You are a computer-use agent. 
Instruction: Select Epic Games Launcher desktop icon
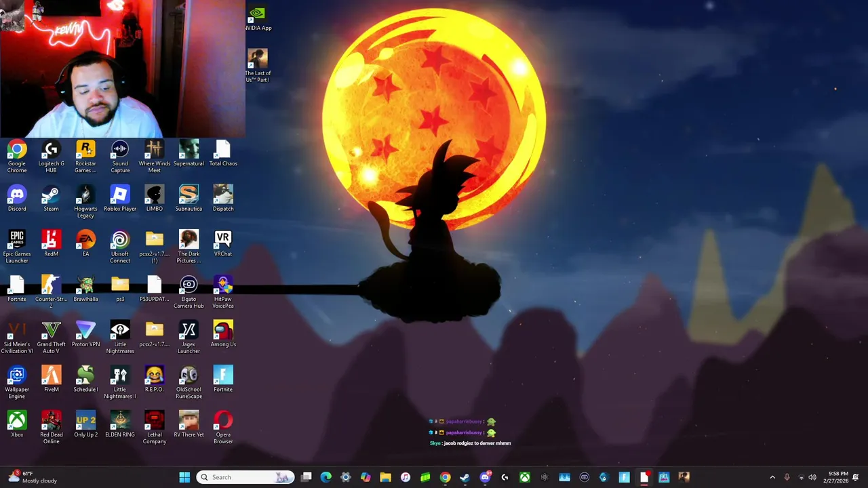(17, 247)
